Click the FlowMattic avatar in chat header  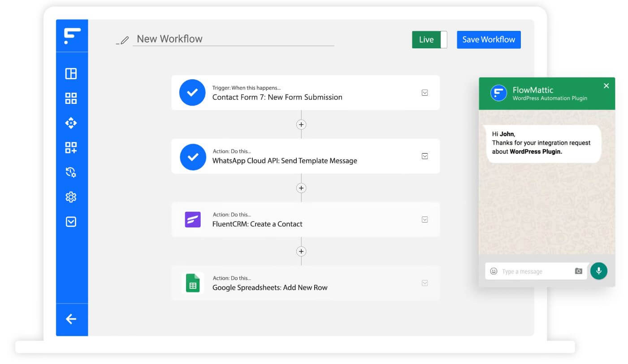[498, 93]
